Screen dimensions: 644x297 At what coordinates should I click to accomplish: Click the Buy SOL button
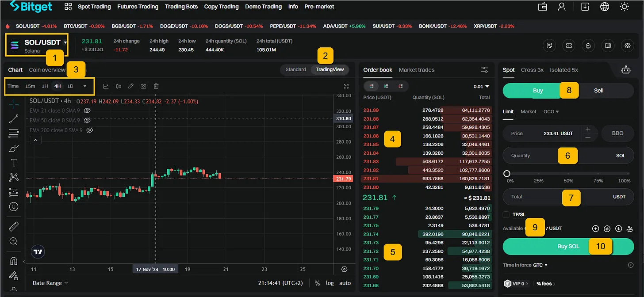click(568, 246)
